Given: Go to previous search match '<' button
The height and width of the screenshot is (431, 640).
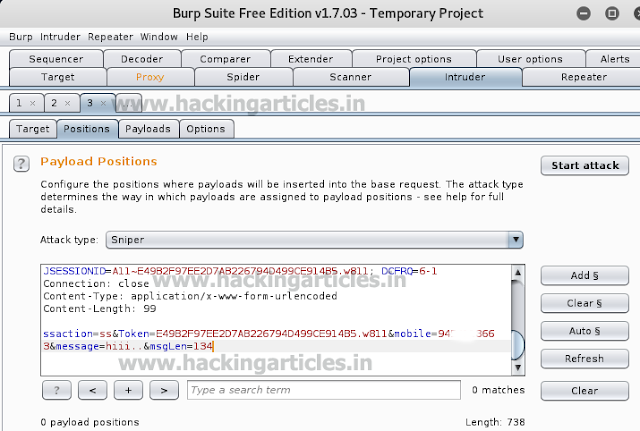Looking at the screenshot, I should (x=93, y=391).
